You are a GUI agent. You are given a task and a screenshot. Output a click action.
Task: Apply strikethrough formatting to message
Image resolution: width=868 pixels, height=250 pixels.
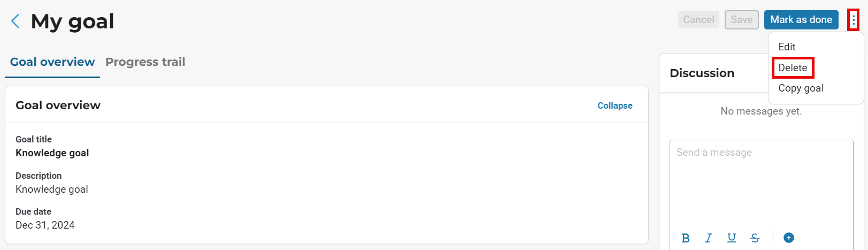tap(755, 238)
